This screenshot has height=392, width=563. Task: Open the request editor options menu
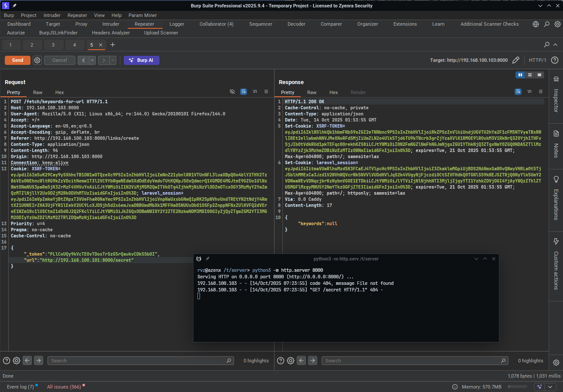pos(266,91)
